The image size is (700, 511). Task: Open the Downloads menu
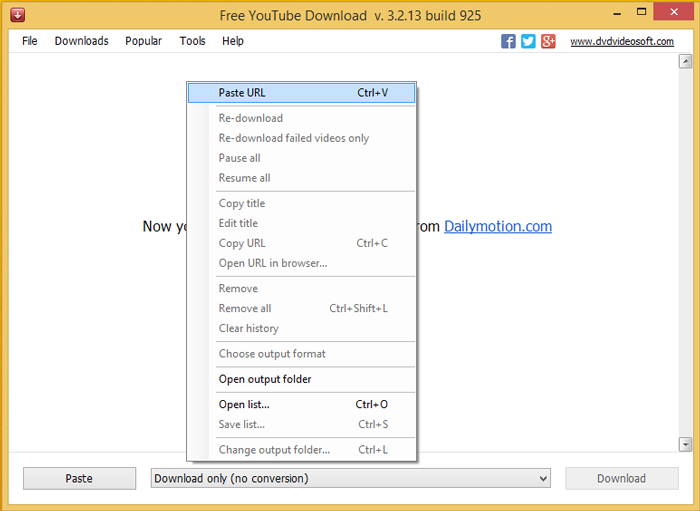click(x=82, y=41)
